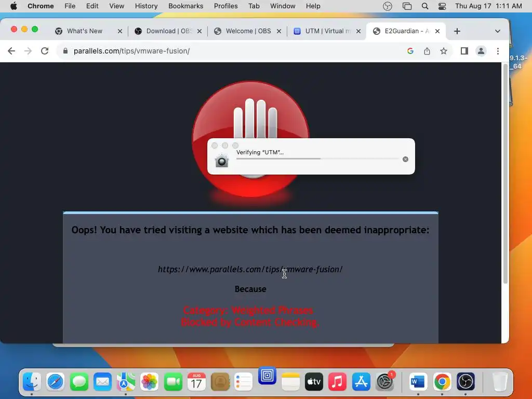This screenshot has height=399, width=532.
Task: Close the What's New tab
Action: [x=120, y=31]
